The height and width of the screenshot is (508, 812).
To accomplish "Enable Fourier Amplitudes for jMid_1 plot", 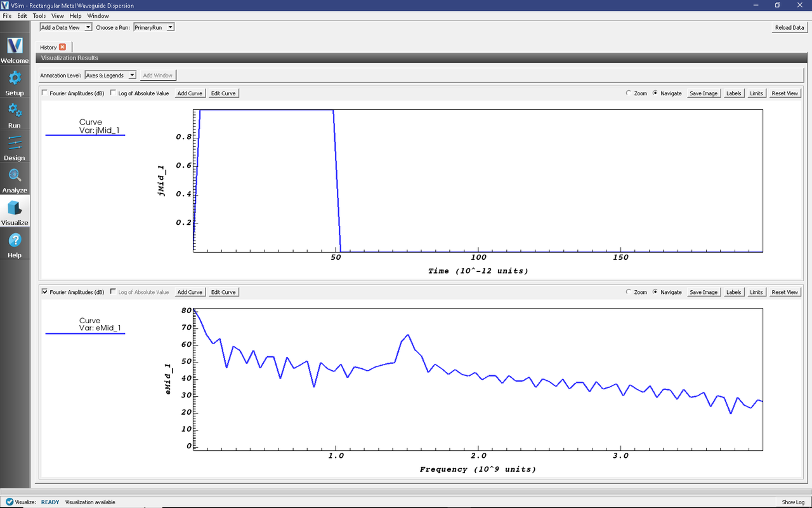I will coord(44,93).
